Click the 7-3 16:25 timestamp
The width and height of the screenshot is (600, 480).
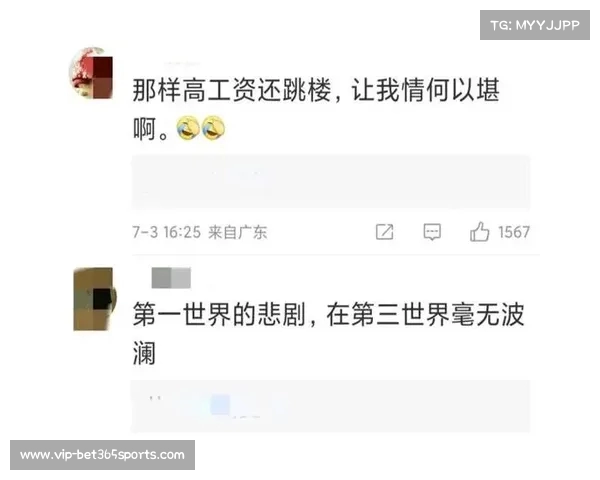pyautogui.click(x=166, y=232)
